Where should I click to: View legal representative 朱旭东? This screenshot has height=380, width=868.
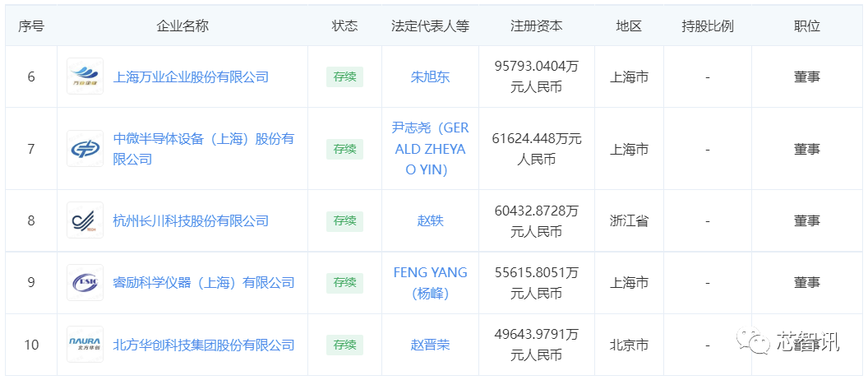pyautogui.click(x=430, y=76)
